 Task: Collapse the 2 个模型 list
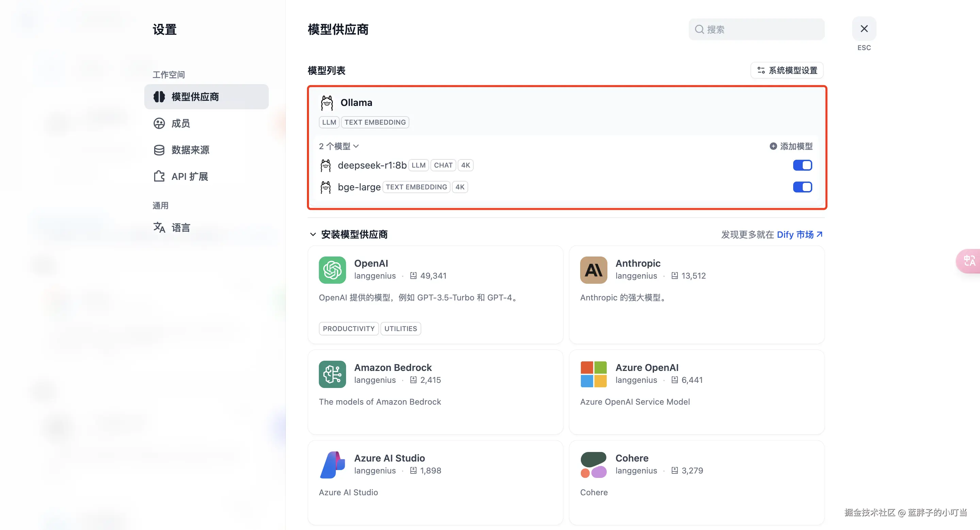339,146
